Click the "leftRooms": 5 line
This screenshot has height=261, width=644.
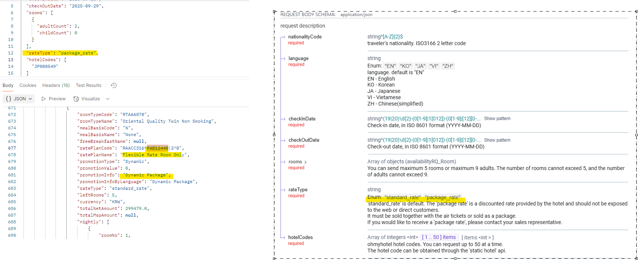tap(97, 195)
